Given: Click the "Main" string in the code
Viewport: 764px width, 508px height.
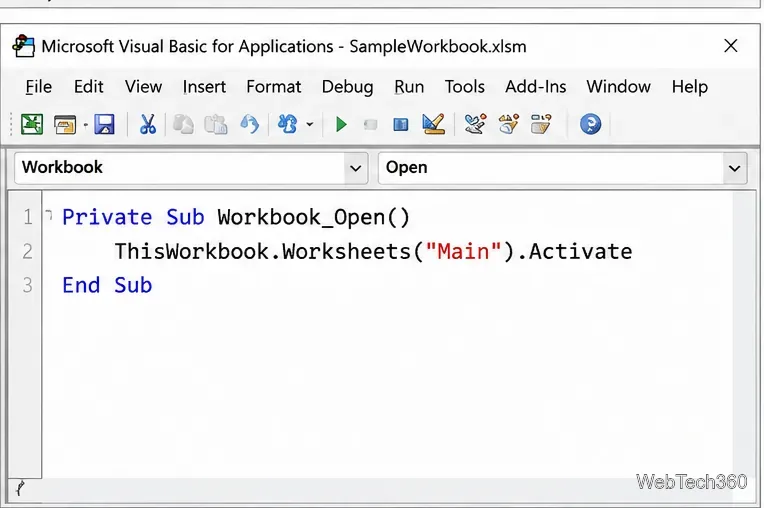Looking at the screenshot, I should click(463, 251).
